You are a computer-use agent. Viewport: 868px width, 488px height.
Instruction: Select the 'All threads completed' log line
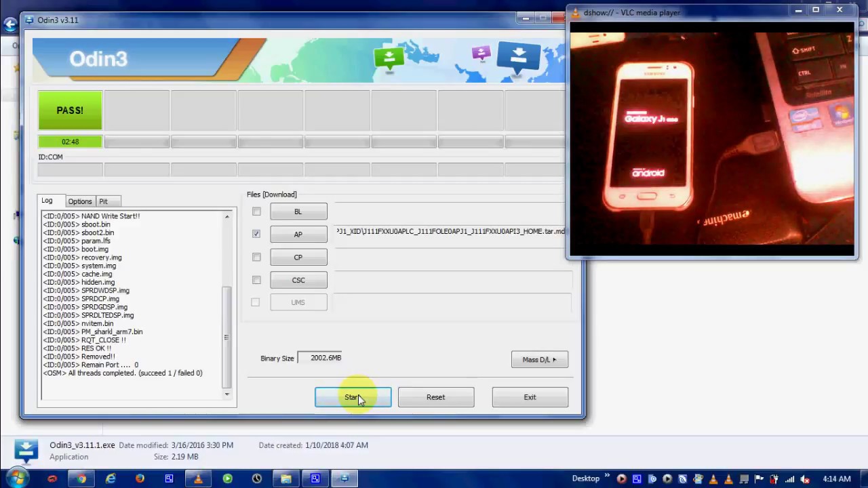[x=123, y=373]
